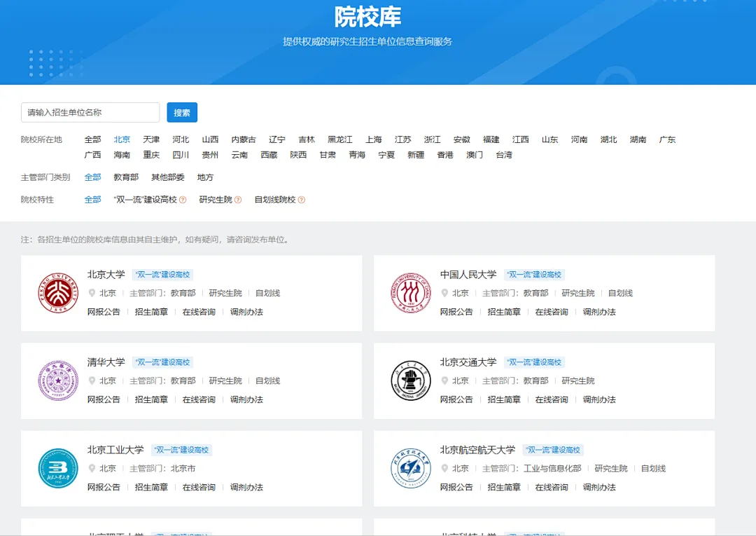756x536 pixels.
Task: Open 调剂办法 for 北京航空航天大学
Action: click(599, 487)
